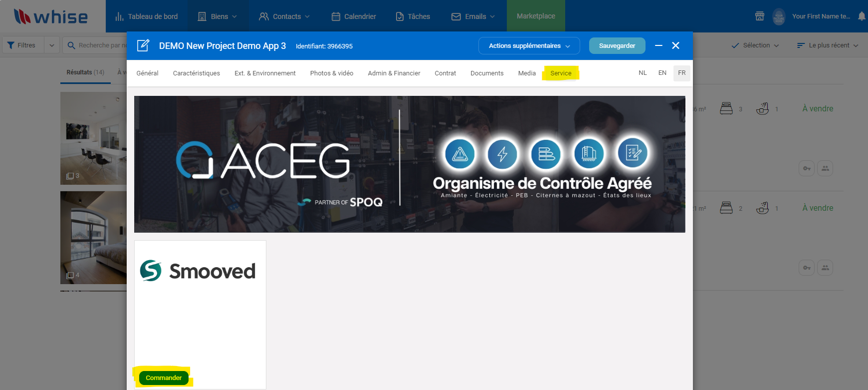Click the contacts icon on second listing
The height and width of the screenshot is (390, 868).
click(x=825, y=268)
